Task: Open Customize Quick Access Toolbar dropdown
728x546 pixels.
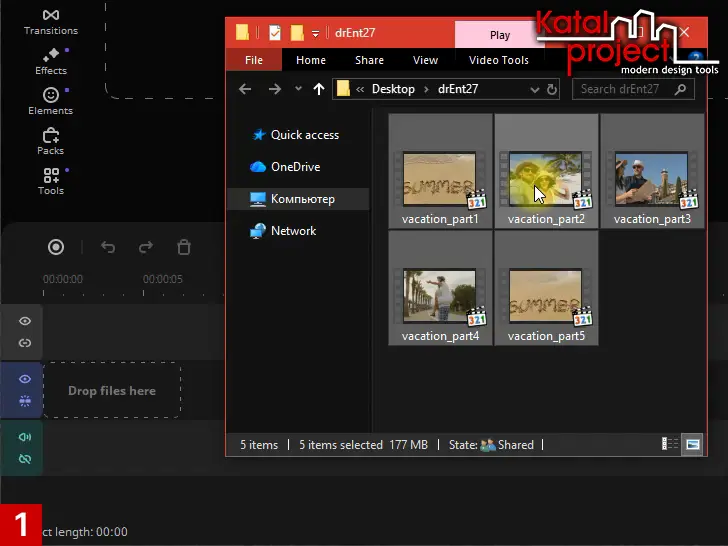Action: click(315, 33)
